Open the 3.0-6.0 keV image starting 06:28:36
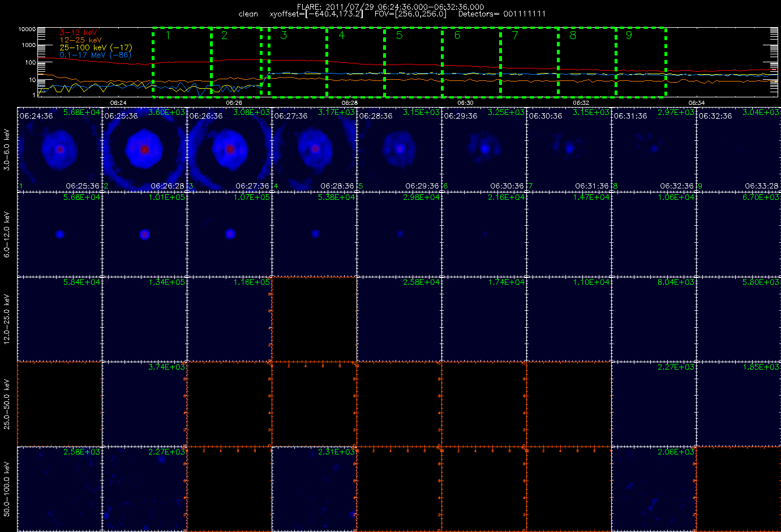The height and width of the screenshot is (532, 781). [x=399, y=149]
